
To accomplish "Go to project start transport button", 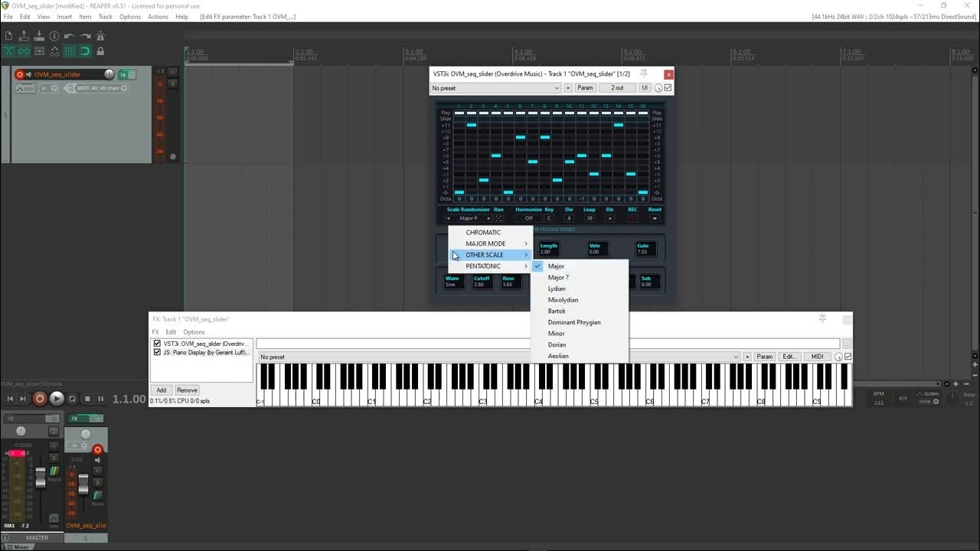I will (x=11, y=399).
